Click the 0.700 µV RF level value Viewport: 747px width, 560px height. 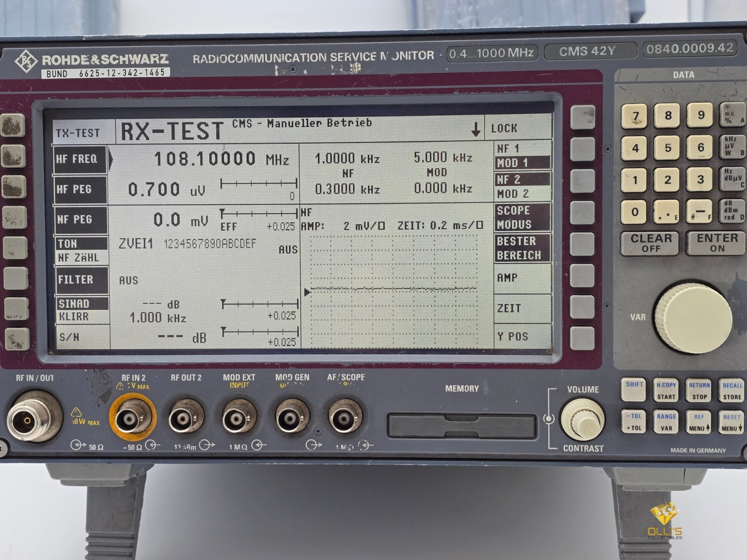(166, 190)
